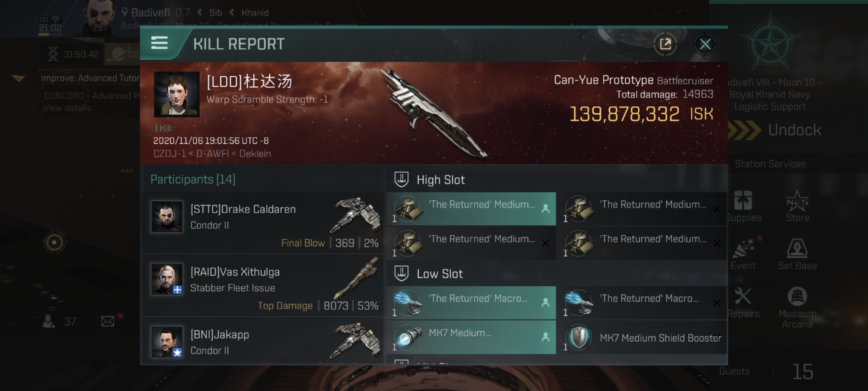Click the Undock button
This screenshot has width=868, height=391.
pos(775,130)
